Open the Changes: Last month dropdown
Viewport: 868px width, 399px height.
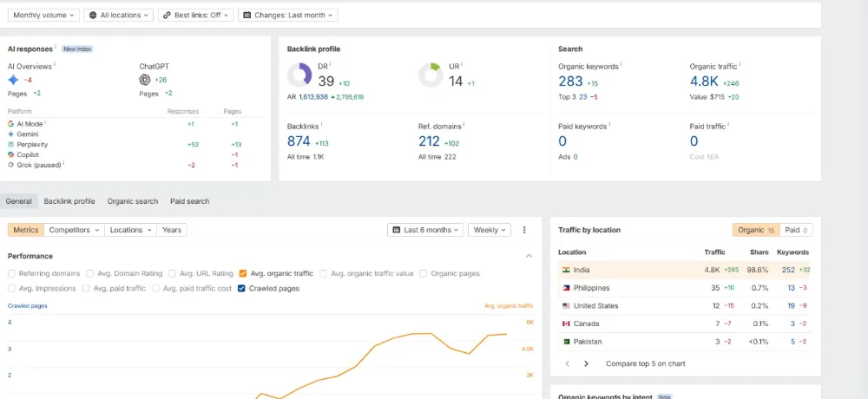(x=288, y=16)
